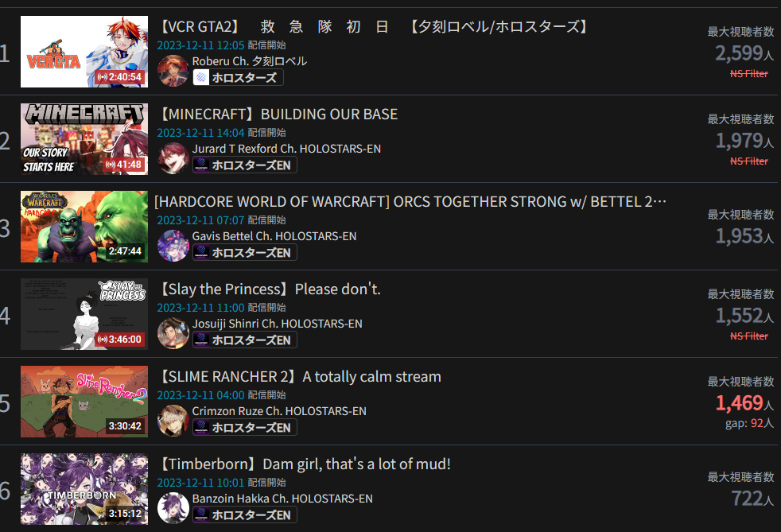Click Gavis Bettel Ch. HOLOSTARS-EN name
The width and height of the screenshot is (781, 532).
tap(274, 236)
